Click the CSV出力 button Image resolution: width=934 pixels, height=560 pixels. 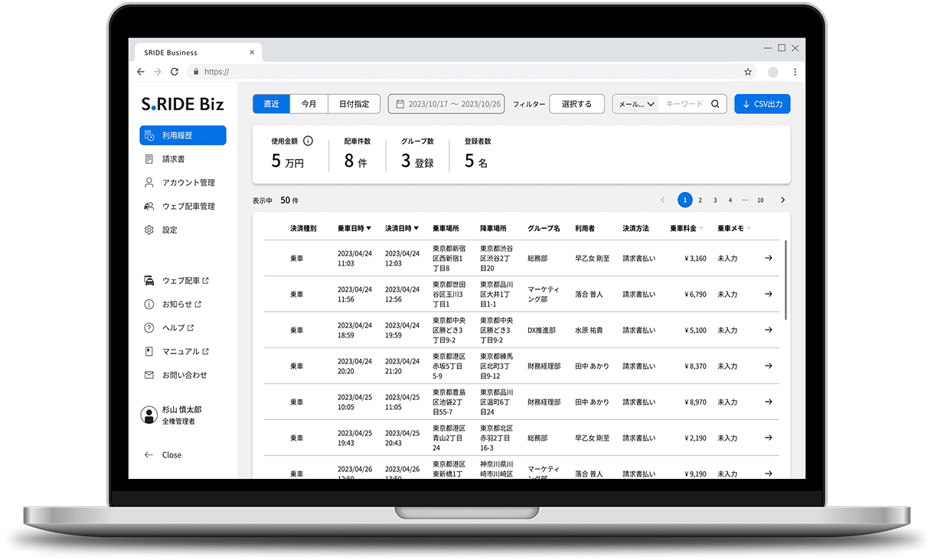762,104
